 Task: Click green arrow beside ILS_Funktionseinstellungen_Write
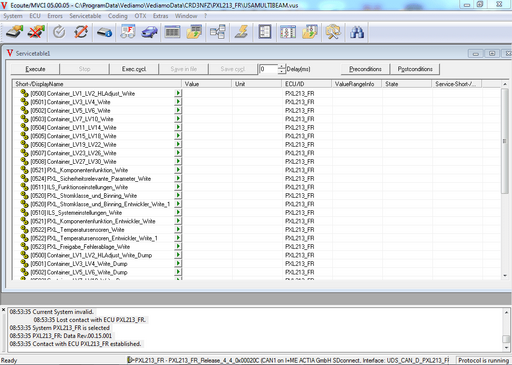point(178,187)
